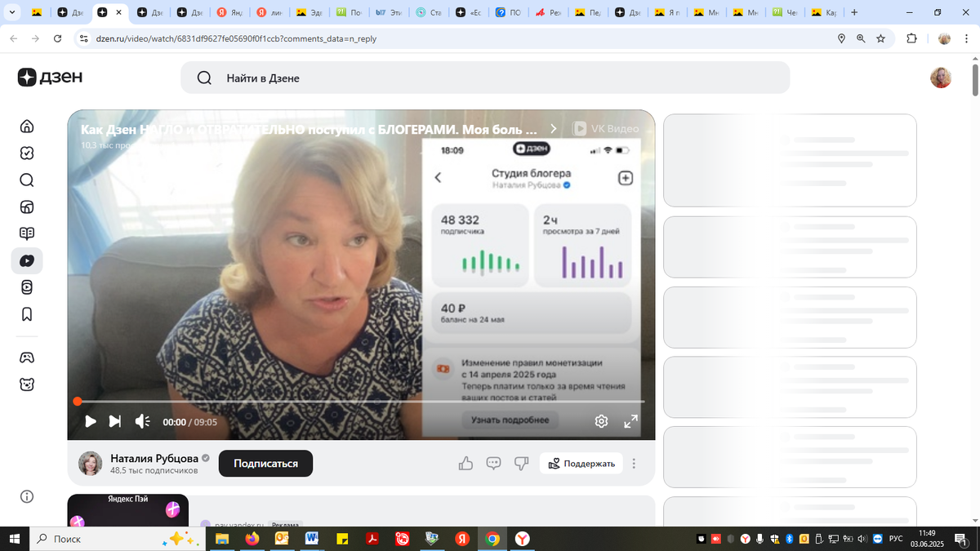The width and height of the screenshot is (980, 551).
Task: Open the checkmark subscriptions icon in Dzen sidebar
Action: click(27, 153)
